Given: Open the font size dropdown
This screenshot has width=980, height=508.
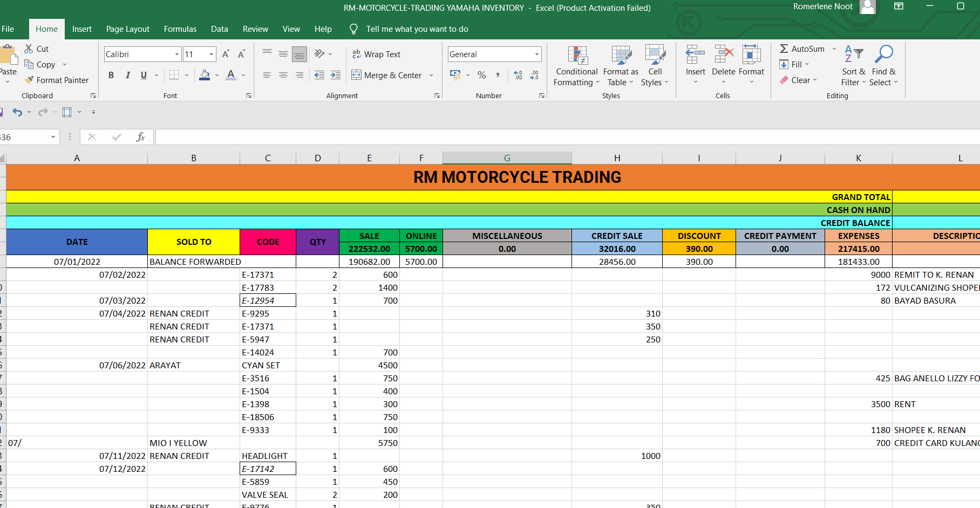Looking at the screenshot, I should 212,54.
